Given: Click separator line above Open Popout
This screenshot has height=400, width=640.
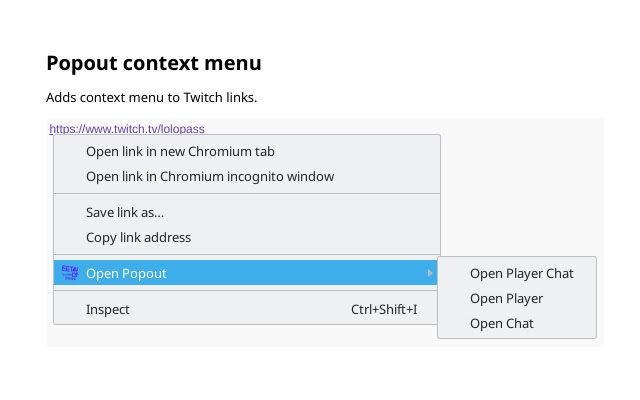Looking at the screenshot, I should 246,255.
